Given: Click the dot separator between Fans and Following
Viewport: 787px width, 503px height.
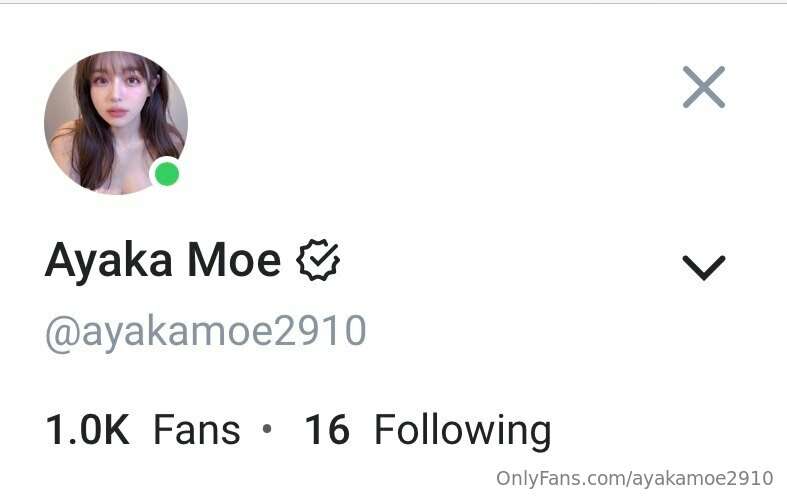Looking at the screenshot, I should pyautogui.click(x=267, y=429).
